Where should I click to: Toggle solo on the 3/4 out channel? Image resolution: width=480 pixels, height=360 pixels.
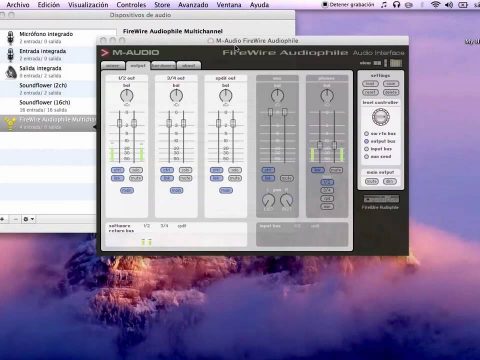(185, 170)
